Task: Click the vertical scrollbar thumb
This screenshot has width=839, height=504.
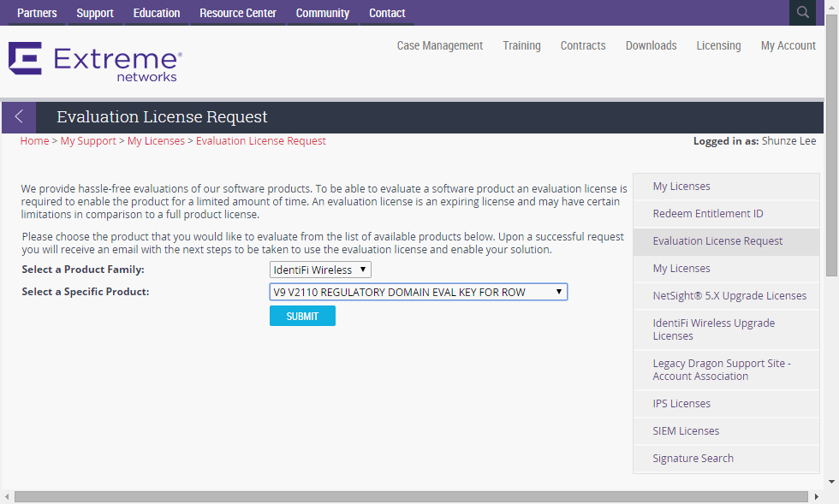Action: click(x=831, y=145)
